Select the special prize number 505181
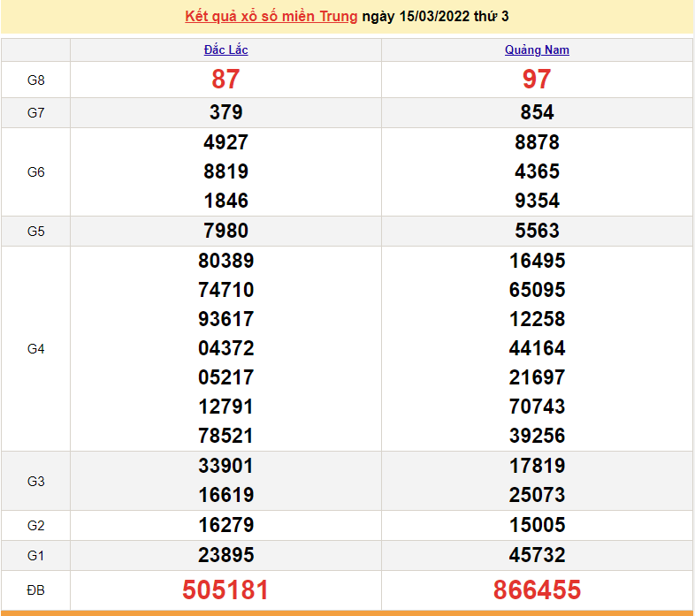The width and height of the screenshot is (695, 616). (225, 589)
